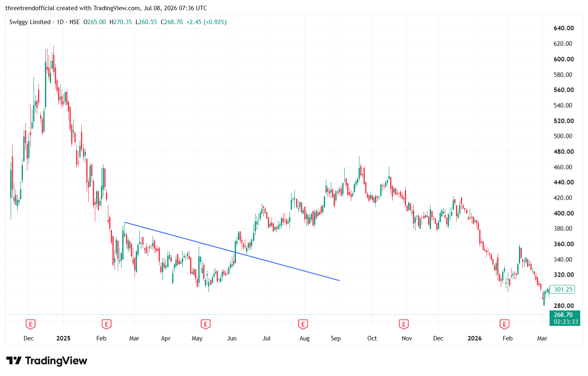
Task: Click the 500.00 price axis label
Action: [x=563, y=136]
